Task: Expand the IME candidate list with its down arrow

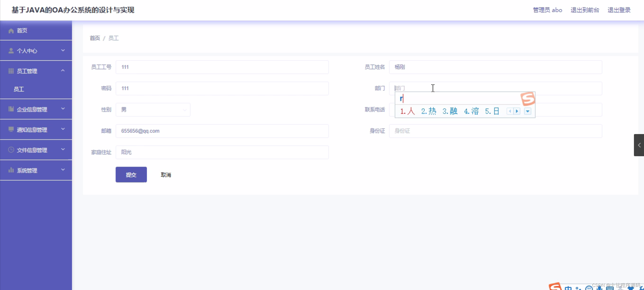Action: click(528, 111)
